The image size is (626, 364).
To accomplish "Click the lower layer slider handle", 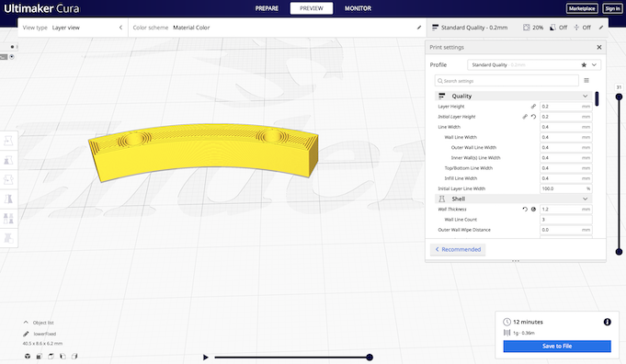I will tap(619, 252).
